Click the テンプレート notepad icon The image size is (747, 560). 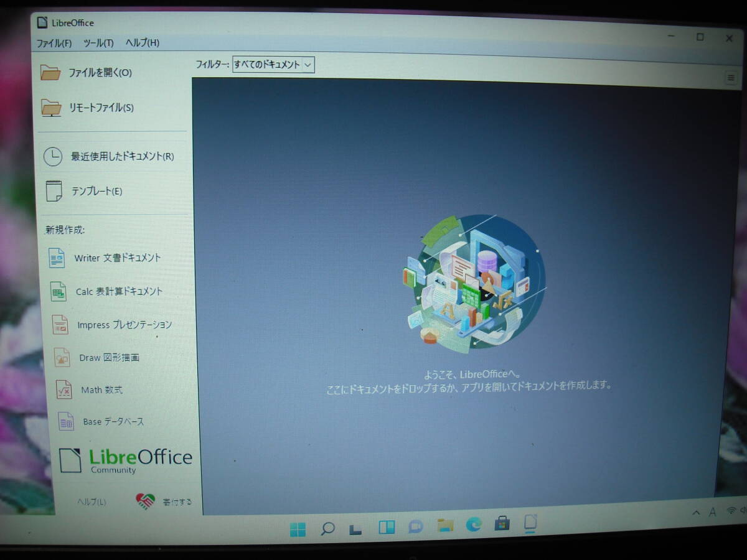pos(54,190)
